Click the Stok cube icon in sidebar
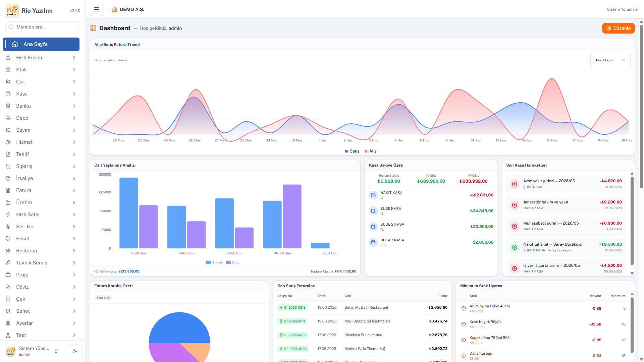 [x=8, y=70]
